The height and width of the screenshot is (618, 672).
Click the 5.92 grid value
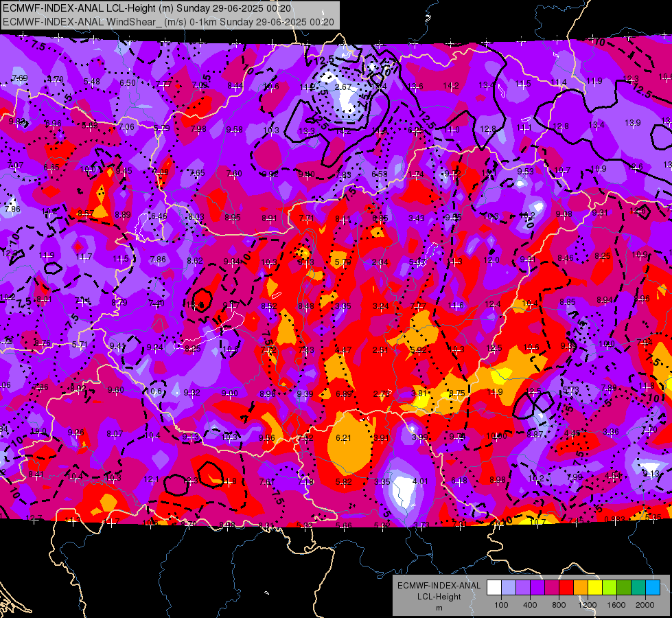418,350
